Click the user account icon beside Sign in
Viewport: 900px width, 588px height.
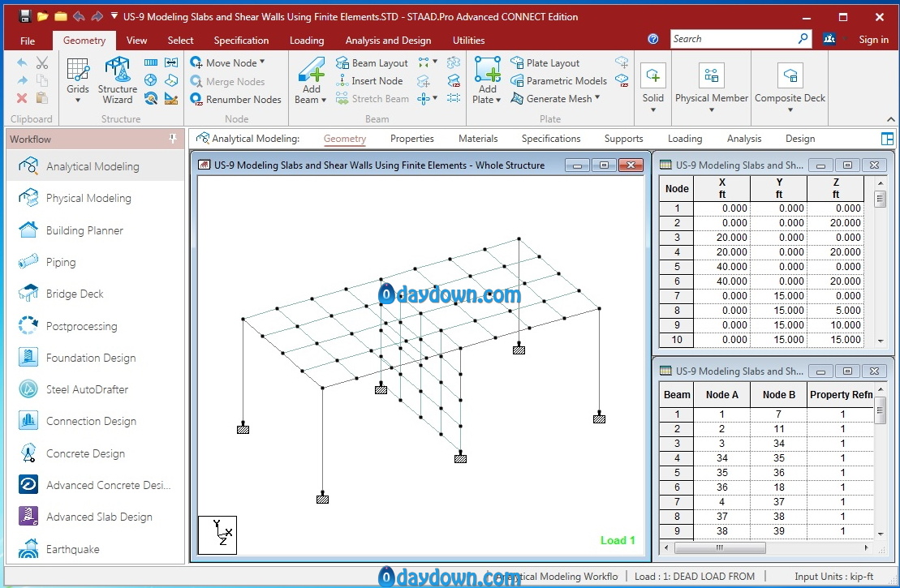pos(829,39)
